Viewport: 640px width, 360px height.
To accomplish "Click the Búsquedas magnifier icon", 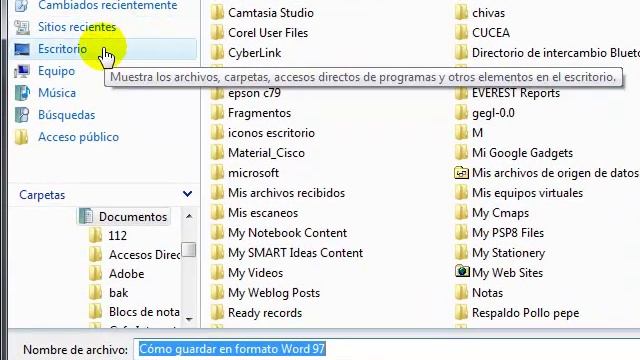I will (22, 116).
